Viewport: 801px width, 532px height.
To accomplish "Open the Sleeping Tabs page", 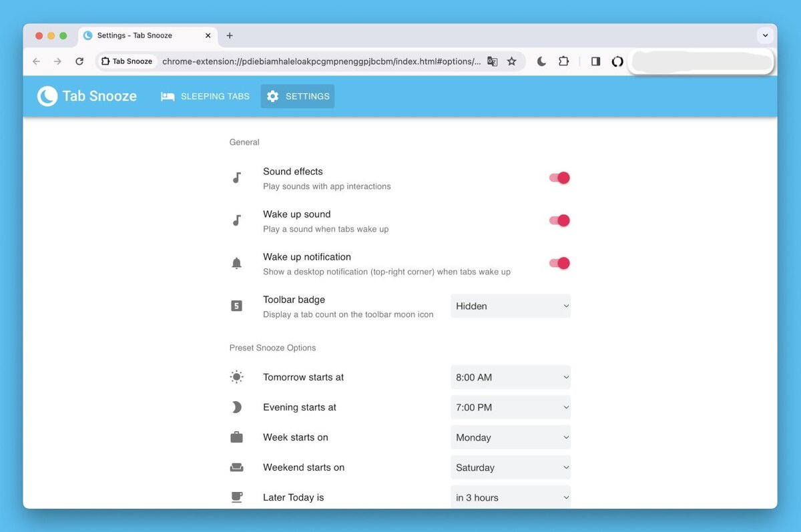I will tap(205, 96).
